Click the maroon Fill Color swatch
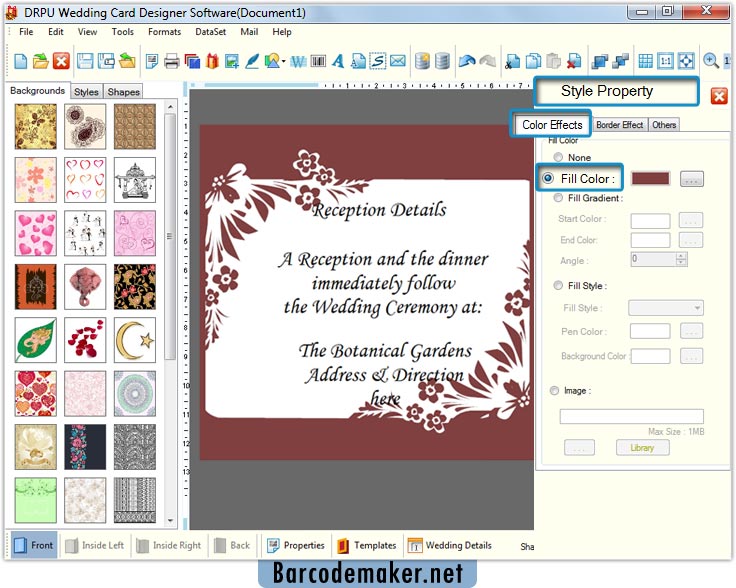 (650, 178)
